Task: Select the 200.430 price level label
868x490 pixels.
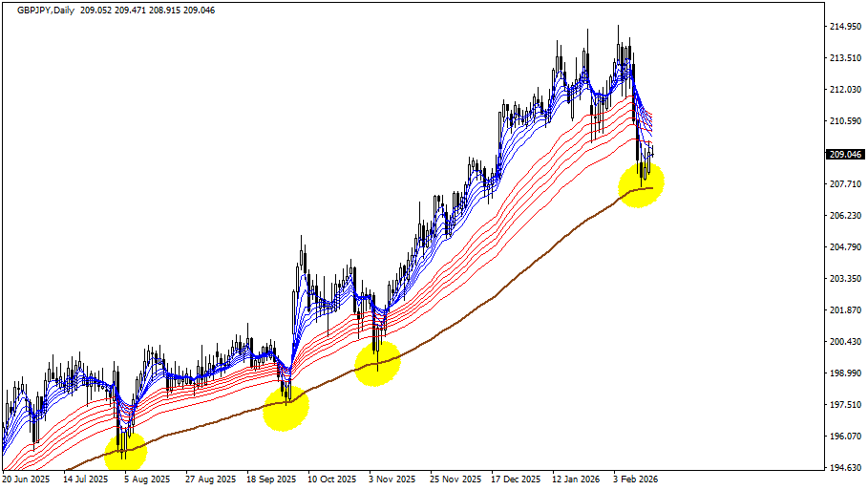Action: tap(844, 342)
